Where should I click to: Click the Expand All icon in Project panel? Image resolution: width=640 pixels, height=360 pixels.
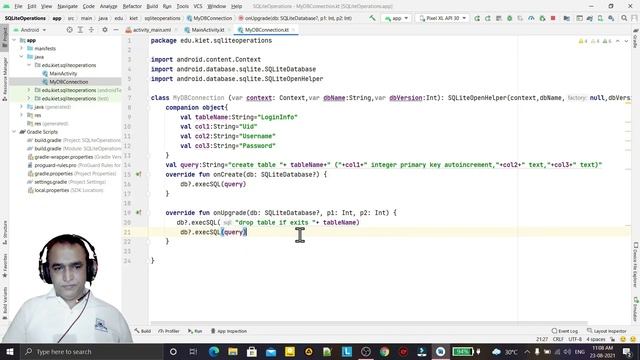80,30
